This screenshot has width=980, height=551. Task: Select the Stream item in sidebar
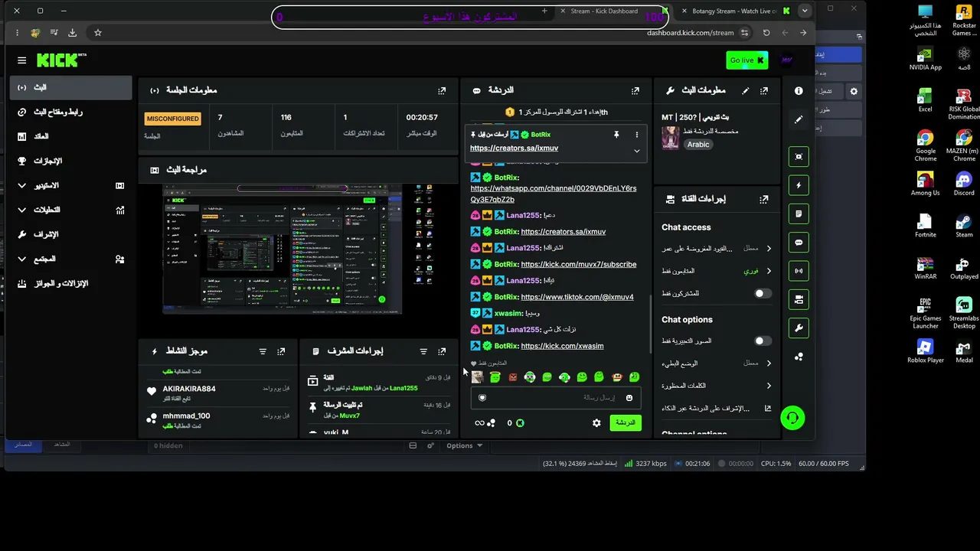70,87
